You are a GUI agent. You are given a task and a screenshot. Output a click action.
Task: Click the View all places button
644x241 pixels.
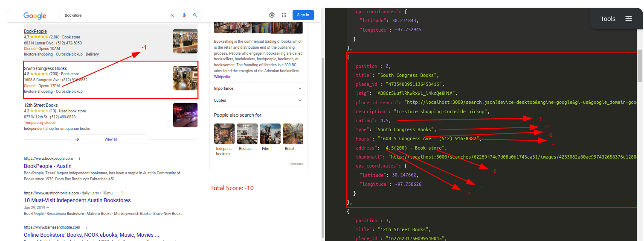111,139
